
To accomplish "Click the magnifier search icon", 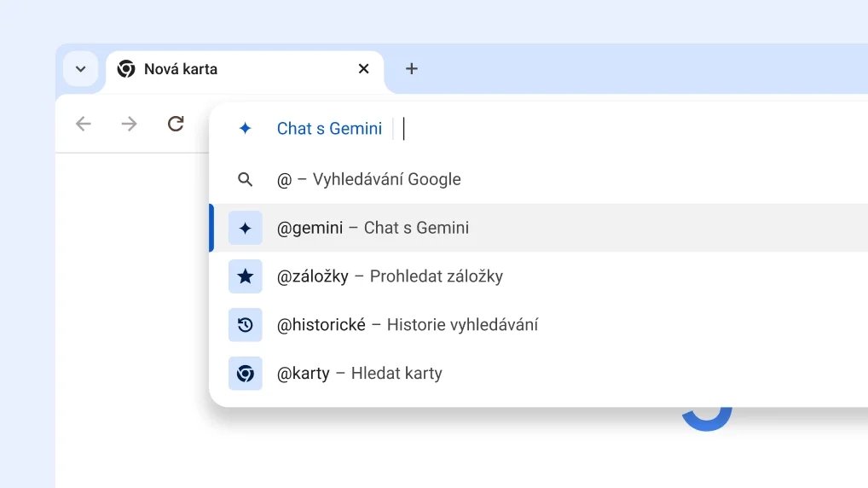I will coord(245,179).
